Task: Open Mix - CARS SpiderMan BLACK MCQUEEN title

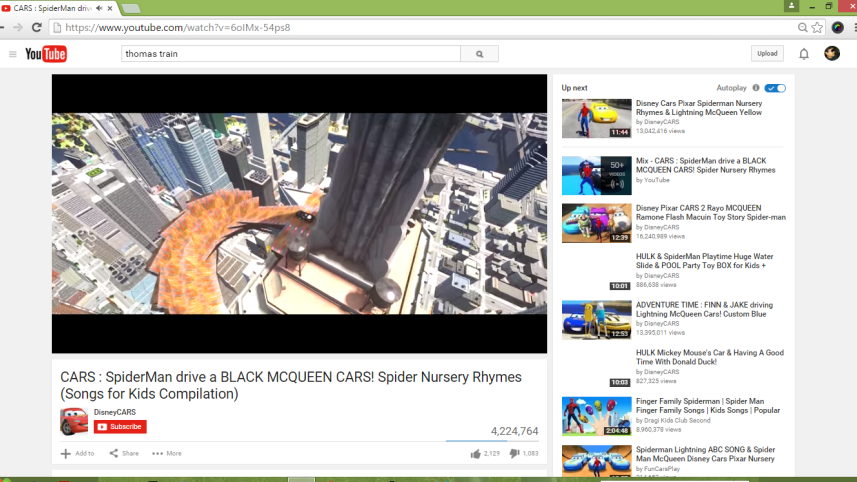Action: coord(705,165)
